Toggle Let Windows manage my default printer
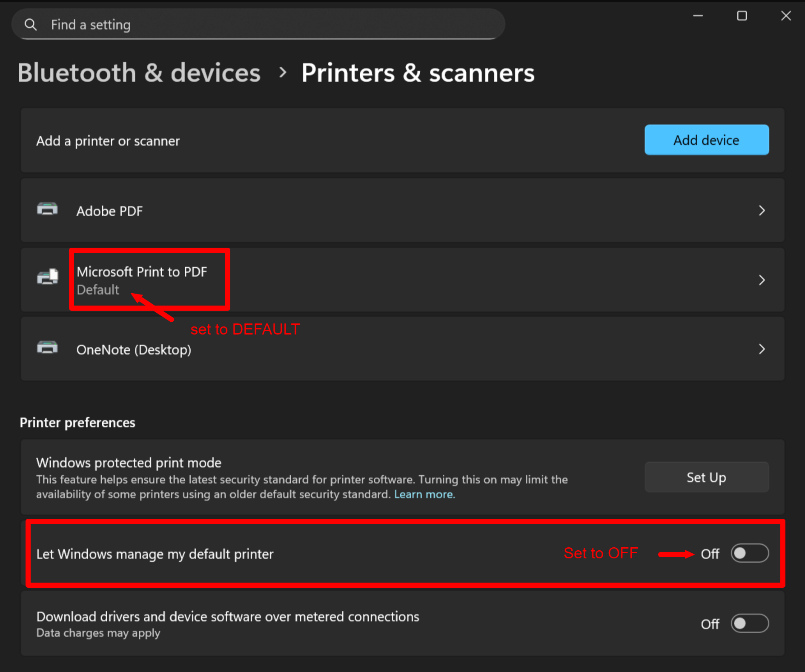Viewport: 805px width, 672px height. pyautogui.click(x=749, y=553)
